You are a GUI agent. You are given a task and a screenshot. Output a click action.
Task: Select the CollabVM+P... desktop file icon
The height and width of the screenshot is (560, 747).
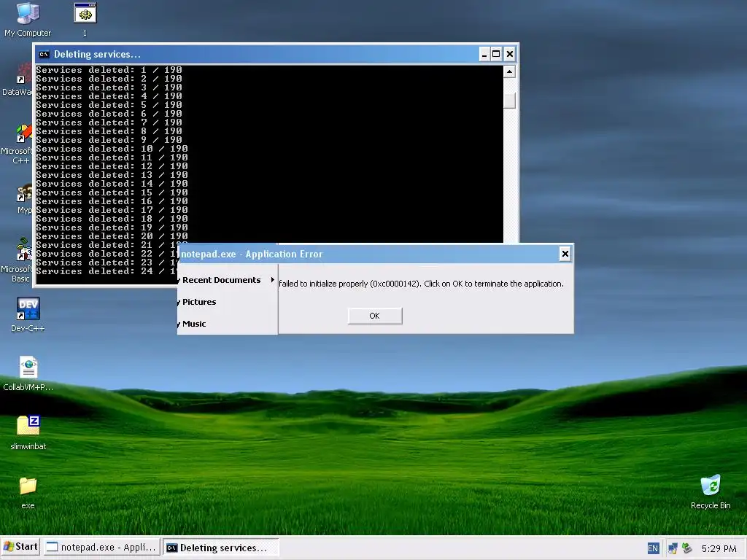click(x=28, y=373)
